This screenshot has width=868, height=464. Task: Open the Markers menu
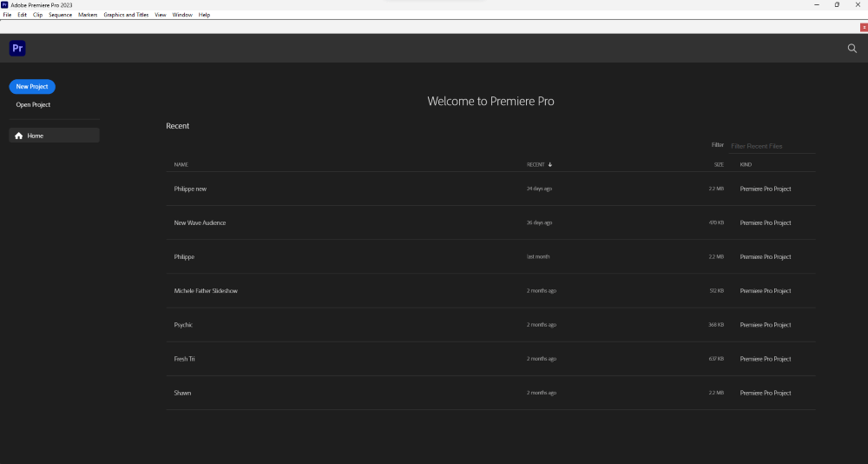tap(88, 15)
